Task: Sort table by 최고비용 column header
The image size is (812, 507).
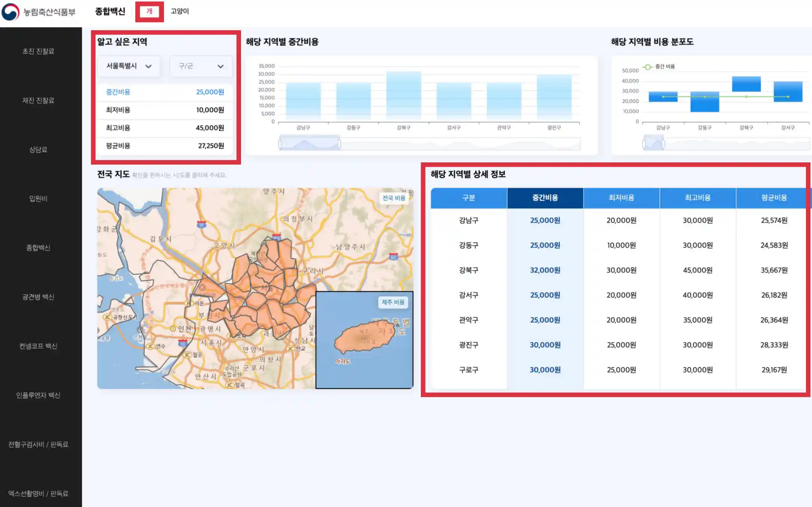Action: [698, 198]
